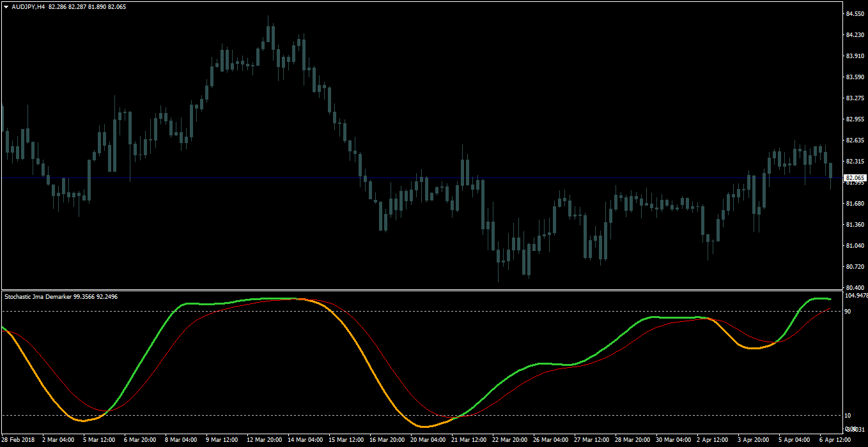Click the blue horizontal bid price line
Image resolution: width=868 pixels, height=447 pixels.
pyautogui.click(x=422, y=178)
